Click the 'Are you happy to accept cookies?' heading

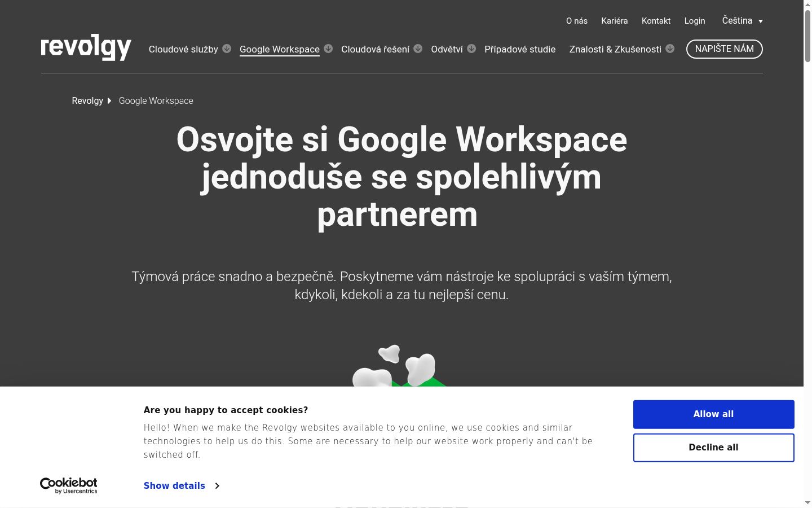click(226, 410)
